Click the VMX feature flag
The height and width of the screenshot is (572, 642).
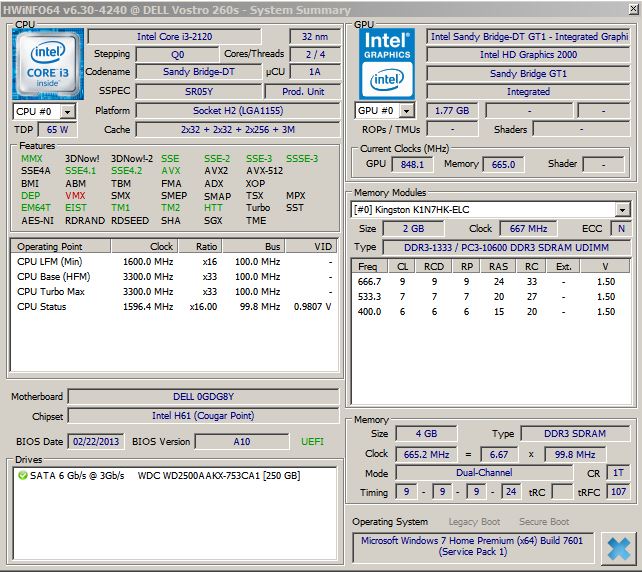pyautogui.click(x=75, y=196)
